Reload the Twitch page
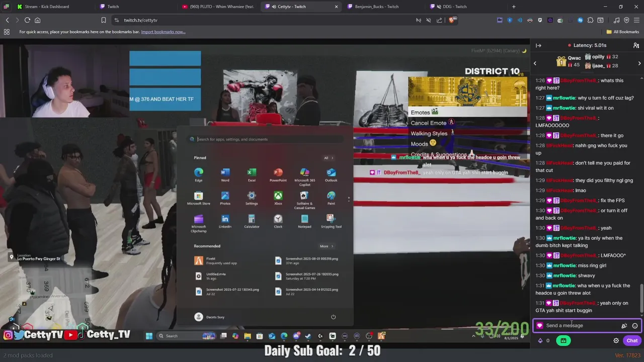 coord(27,20)
